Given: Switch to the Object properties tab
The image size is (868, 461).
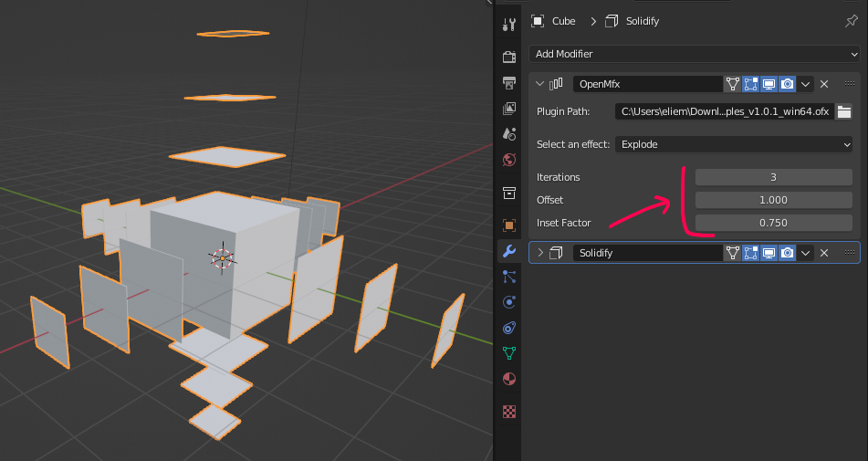Looking at the screenshot, I should [509, 225].
